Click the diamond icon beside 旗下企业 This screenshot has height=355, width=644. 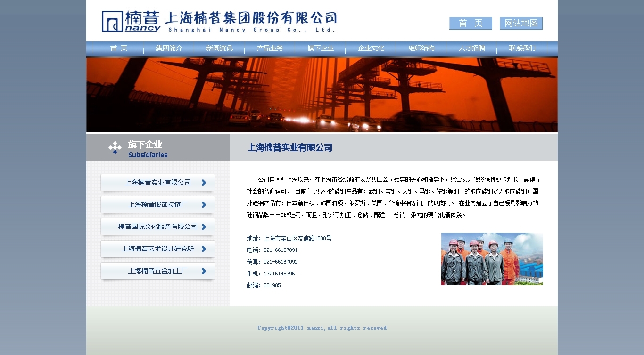115,147
